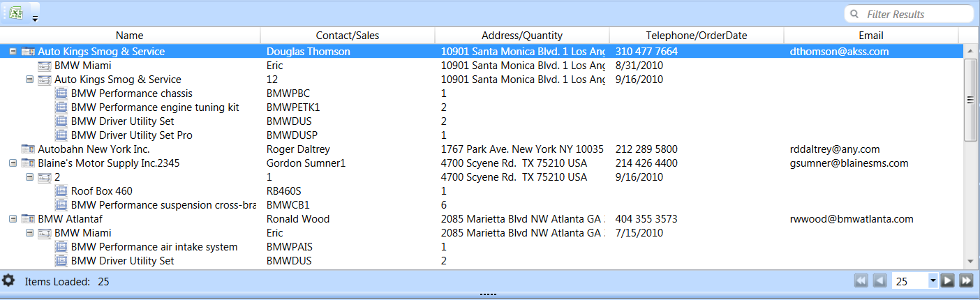Sort by the Address/Quantity column header
This screenshot has width=980, height=300.
pos(522,36)
